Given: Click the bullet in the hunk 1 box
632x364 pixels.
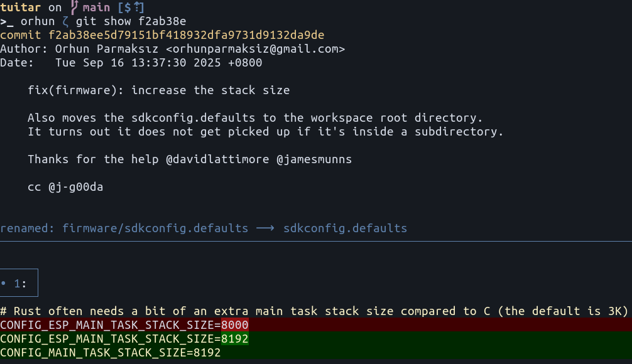Looking at the screenshot, I should tap(4, 284).
